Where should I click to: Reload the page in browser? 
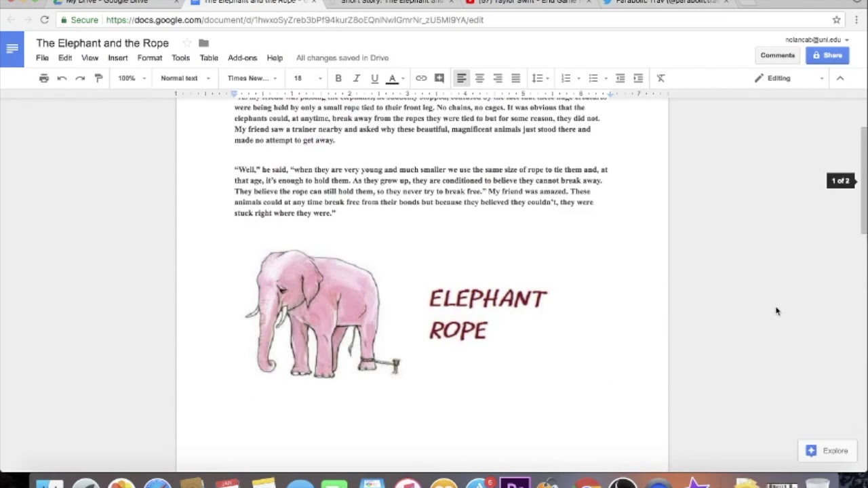(45, 20)
